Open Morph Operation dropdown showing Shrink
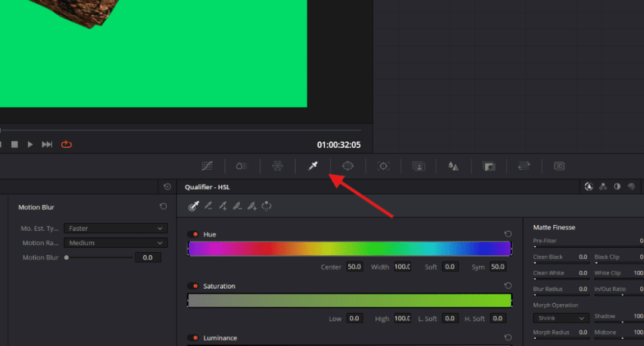This screenshot has height=346, width=644. click(x=561, y=318)
